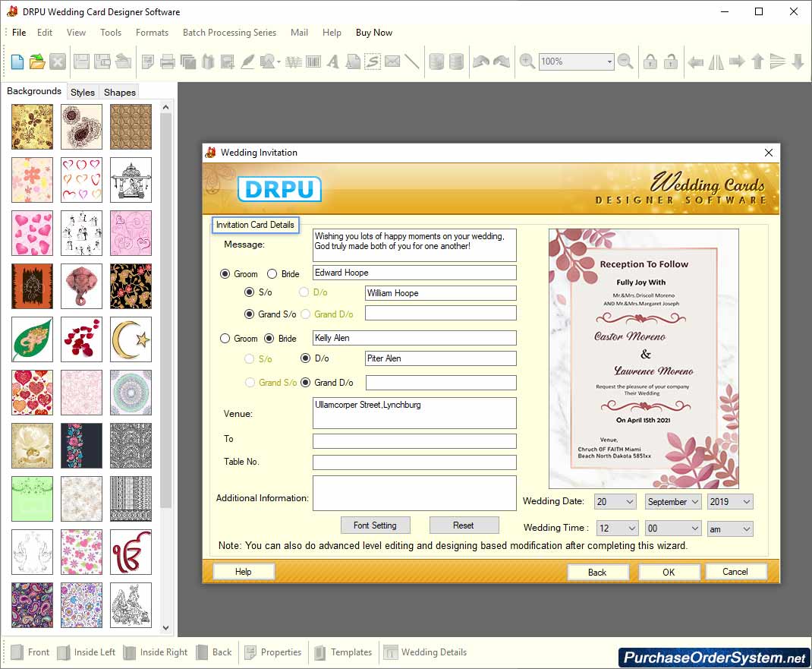Select Grand D/o radio below Piter Alen
The image size is (812, 669).
point(306,383)
